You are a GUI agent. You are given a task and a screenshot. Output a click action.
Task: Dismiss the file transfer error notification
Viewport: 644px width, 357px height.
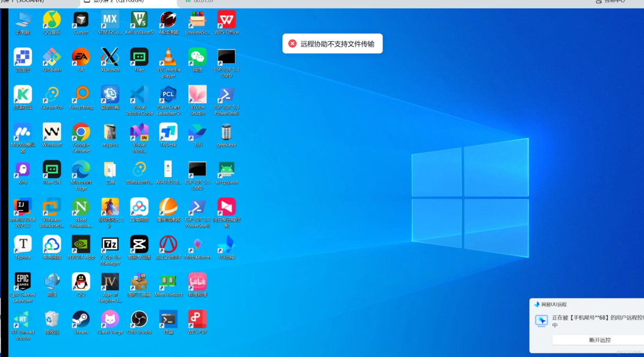(292, 43)
